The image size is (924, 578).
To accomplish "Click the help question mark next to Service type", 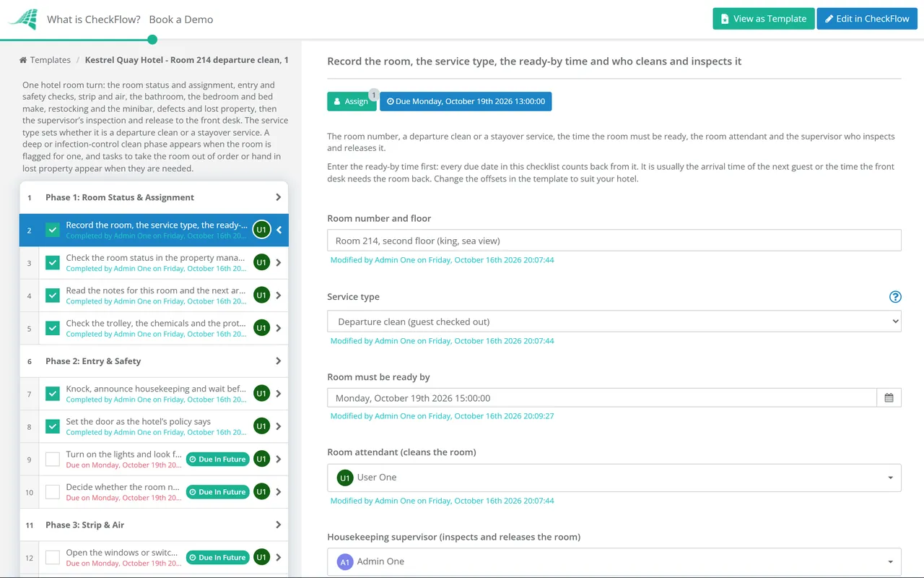I will [x=895, y=297].
